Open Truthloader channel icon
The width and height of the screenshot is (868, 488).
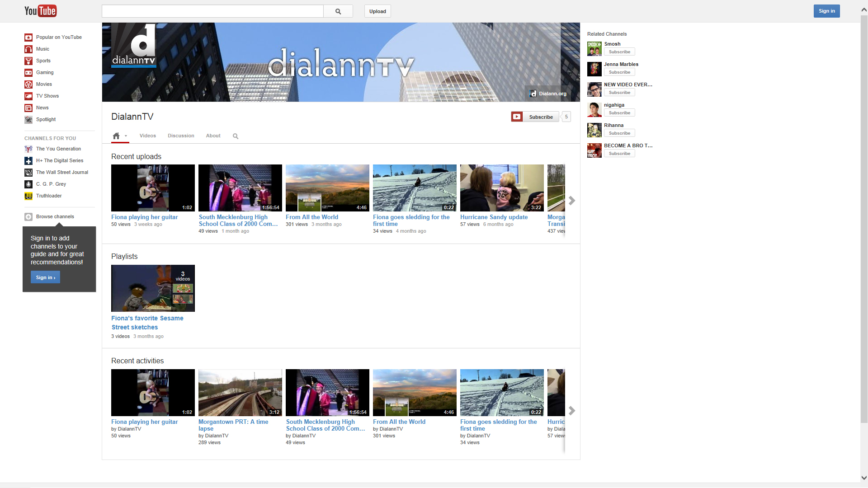pos(28,196)
